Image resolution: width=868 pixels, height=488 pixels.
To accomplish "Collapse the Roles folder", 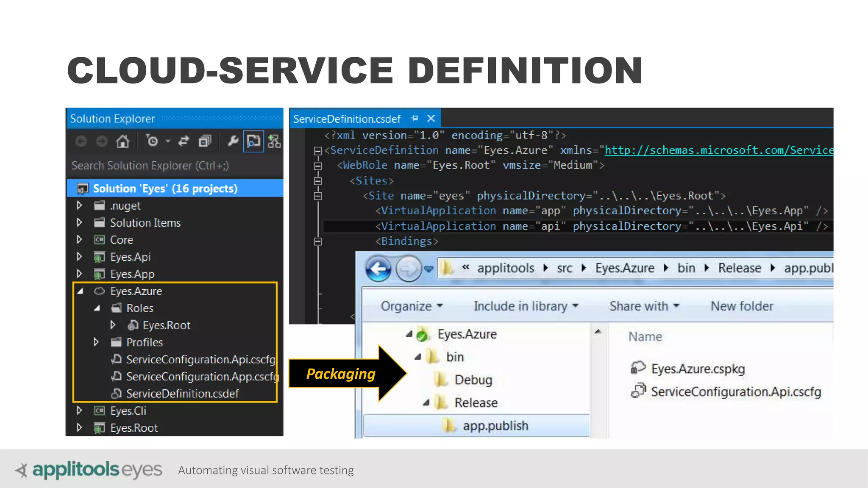I will 97,308.
